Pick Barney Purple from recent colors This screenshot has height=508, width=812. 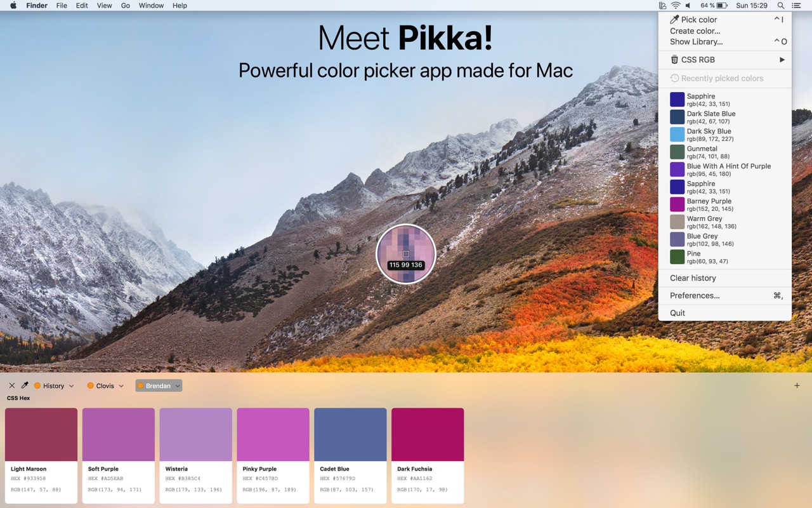point(724,204)
